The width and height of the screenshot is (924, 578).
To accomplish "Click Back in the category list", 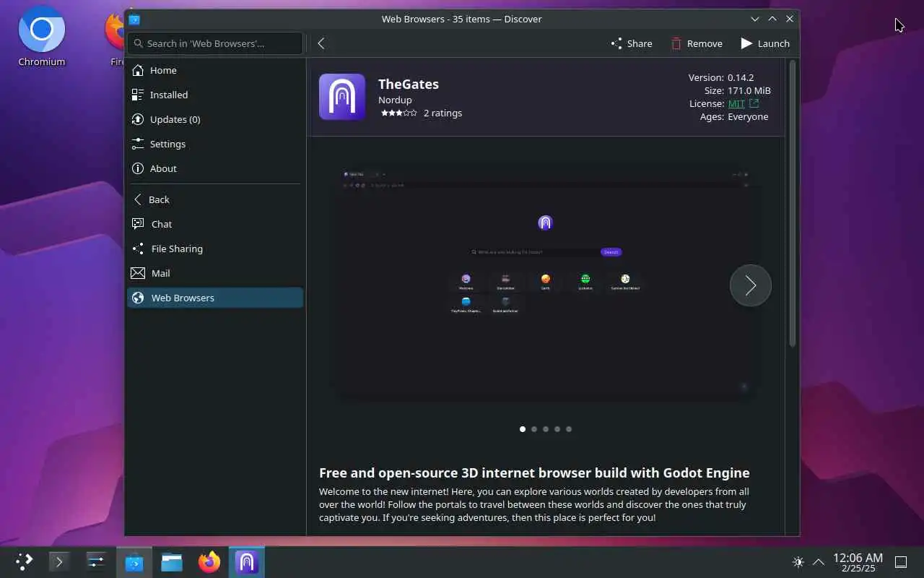I will [215, 199].
